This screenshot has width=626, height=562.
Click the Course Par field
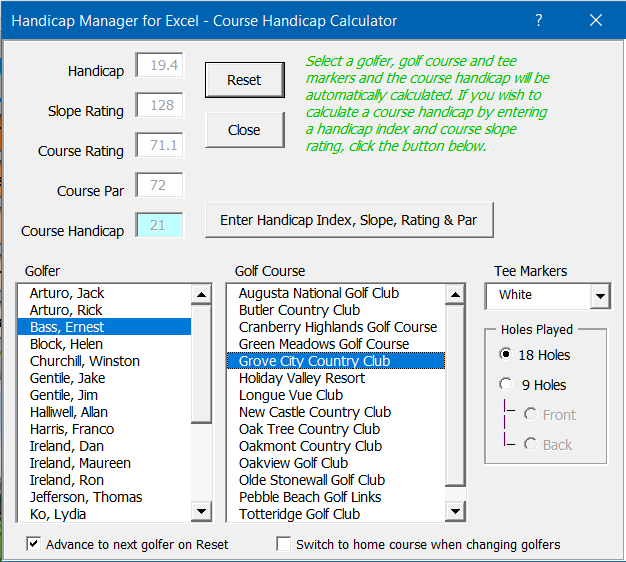tap(159, 185)
